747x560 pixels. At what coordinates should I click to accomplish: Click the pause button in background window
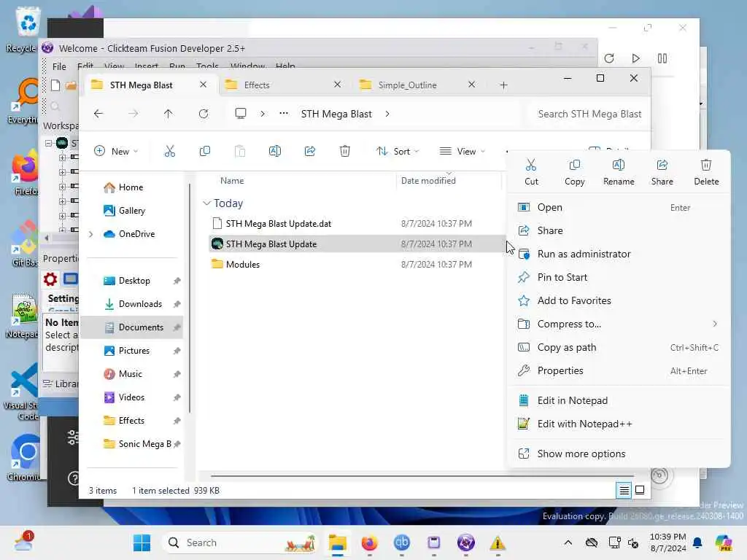662,58
